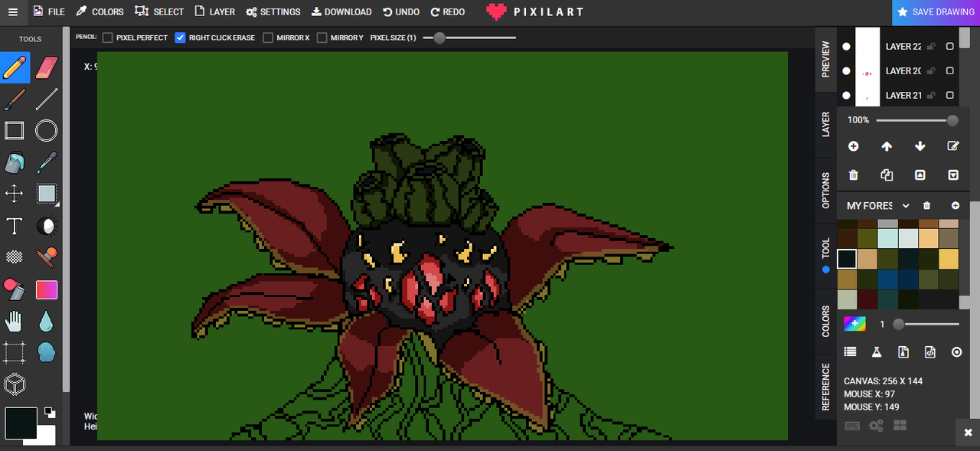
Task: Add a new layer with plus icon
Action: (854, 146)
